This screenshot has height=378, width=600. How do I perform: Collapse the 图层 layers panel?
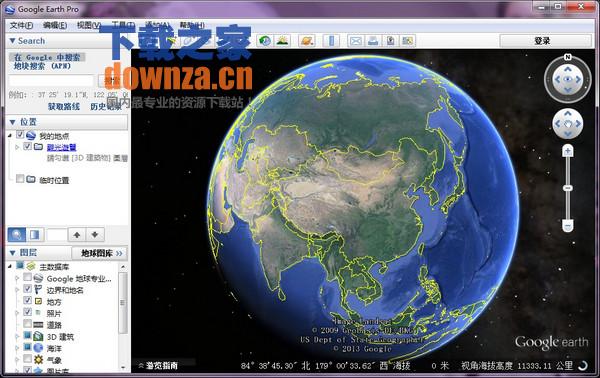(x=12, y=253)
